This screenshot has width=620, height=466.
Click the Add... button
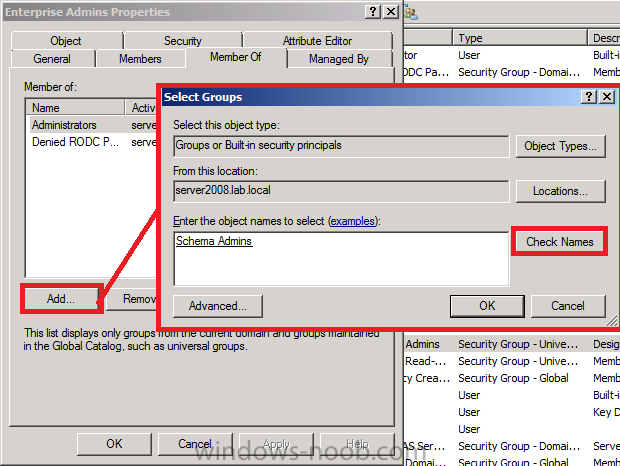click(x=61, y=298)
